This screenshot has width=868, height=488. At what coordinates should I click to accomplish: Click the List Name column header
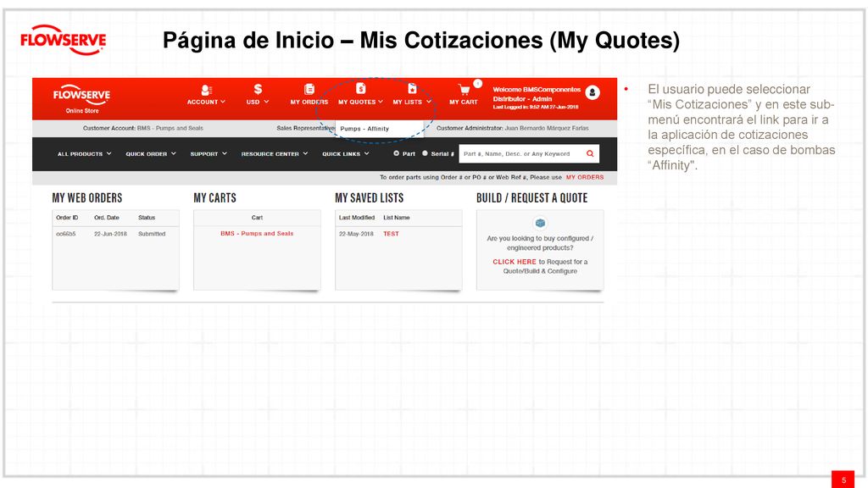point(397,218)
